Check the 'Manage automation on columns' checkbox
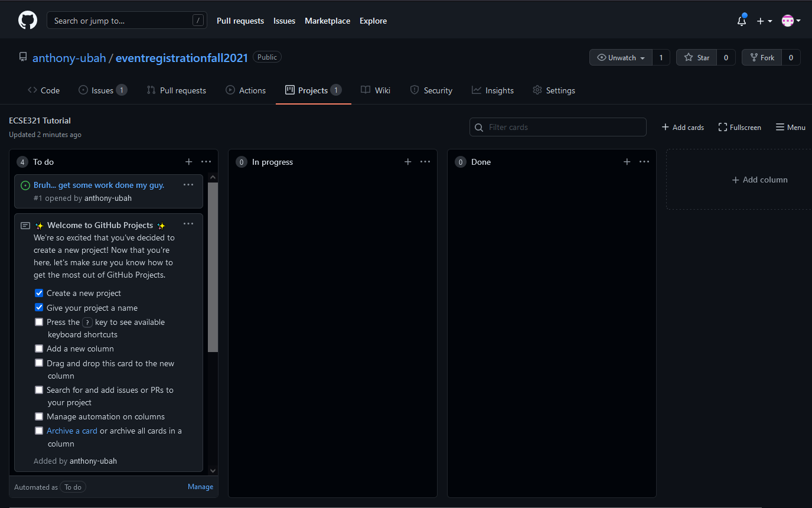The image size is (812, 508). [x=39, y=416]
